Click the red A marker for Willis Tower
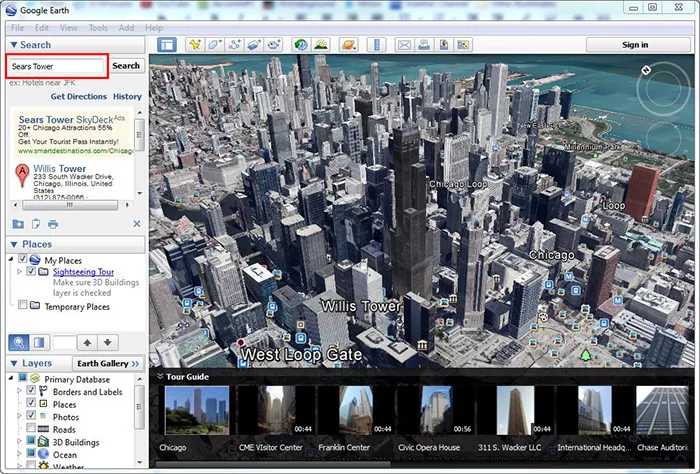This screenshot has width=700, height=474. tap(22, 176)
